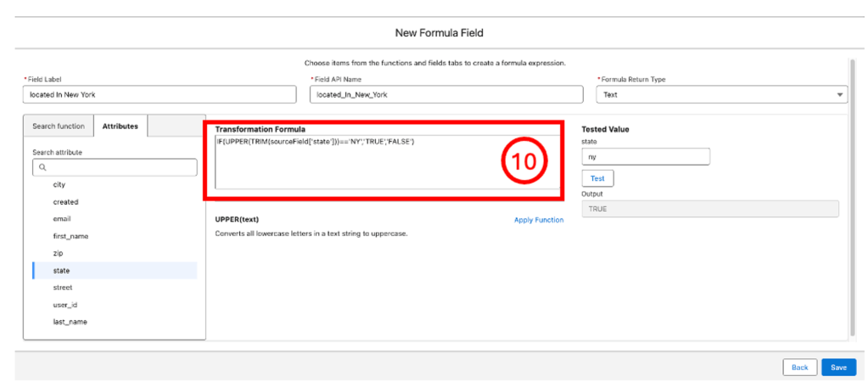The height and width of the screenshot is (388, 868).
Task: Click into the Field Label input
Action: click(161, 95)
